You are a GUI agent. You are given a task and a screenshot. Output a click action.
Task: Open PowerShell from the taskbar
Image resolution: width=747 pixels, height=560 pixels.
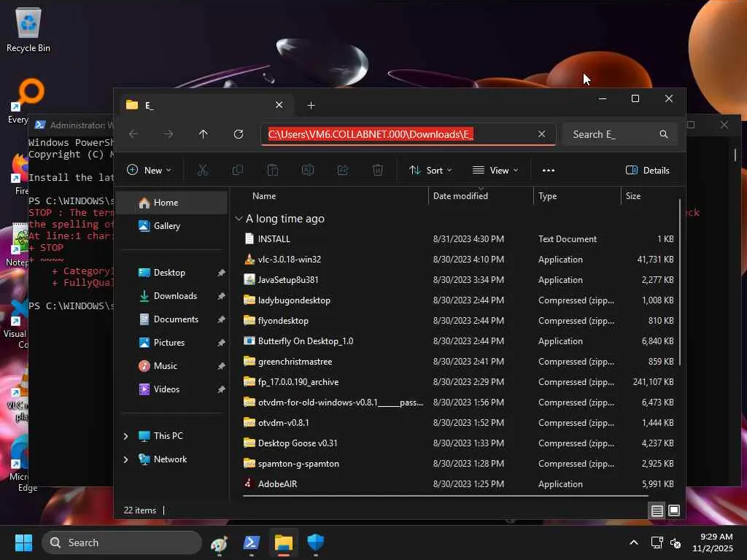coord(252,542)
